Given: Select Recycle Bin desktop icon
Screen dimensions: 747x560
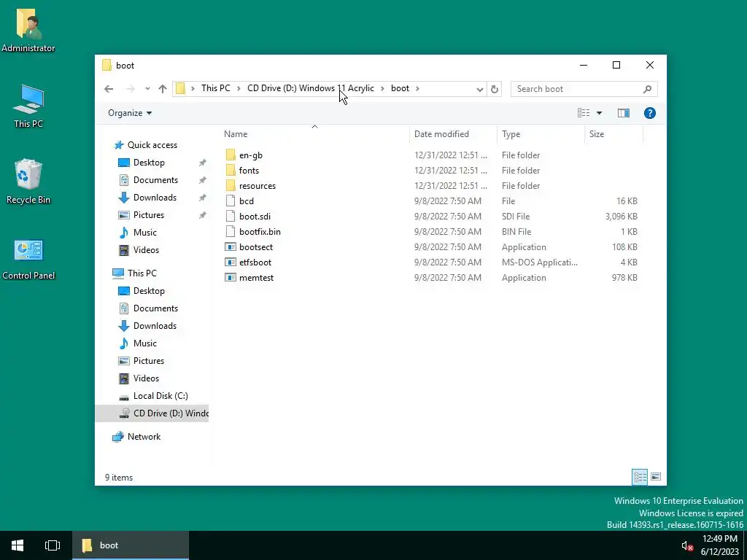Looking at the screenshot, I should 28,182.
